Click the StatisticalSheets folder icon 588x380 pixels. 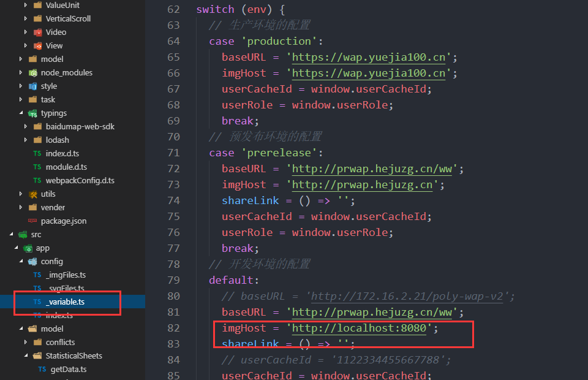tap(37, 355)
